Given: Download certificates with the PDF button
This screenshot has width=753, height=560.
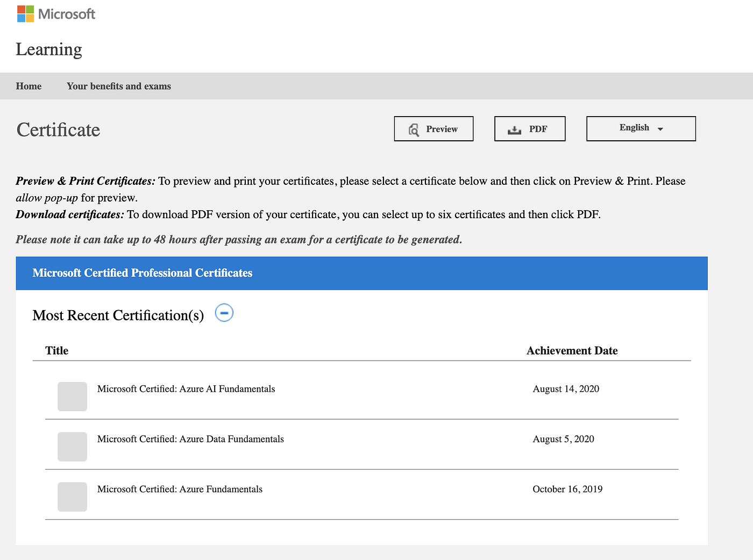Looking at the screenshot, I should (530, 129).
